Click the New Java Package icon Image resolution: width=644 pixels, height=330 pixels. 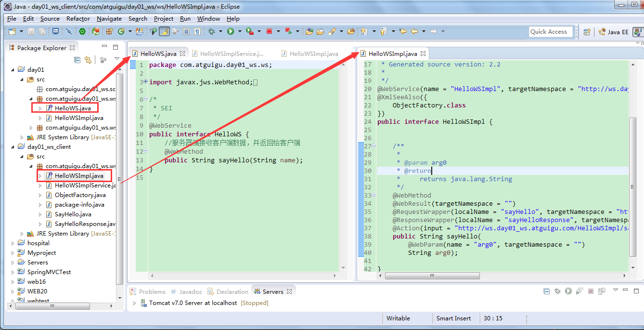(x=109, y=31)
